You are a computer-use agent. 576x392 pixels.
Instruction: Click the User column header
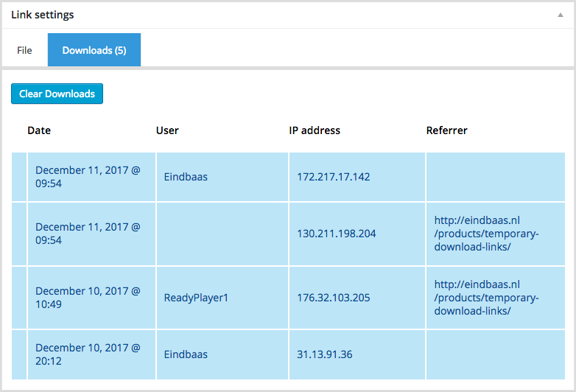pos(167,130)
